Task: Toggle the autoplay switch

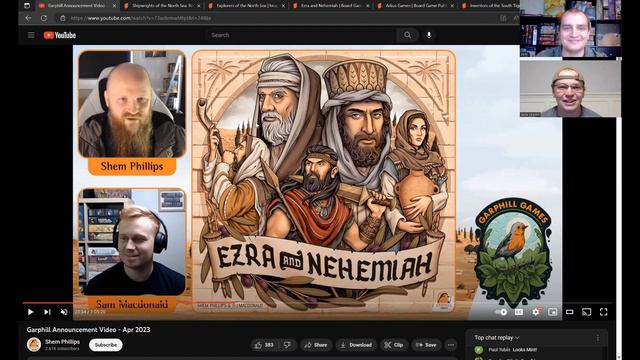Action: 502,312
